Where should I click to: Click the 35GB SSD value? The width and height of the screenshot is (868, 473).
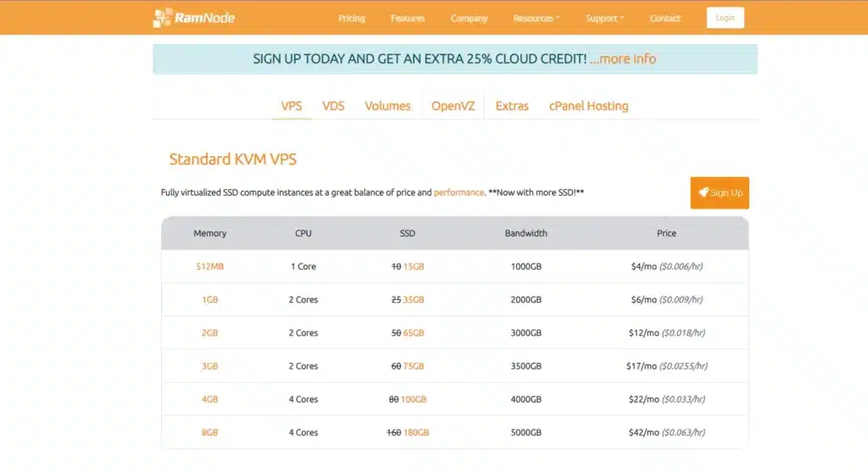pos(414,299)
